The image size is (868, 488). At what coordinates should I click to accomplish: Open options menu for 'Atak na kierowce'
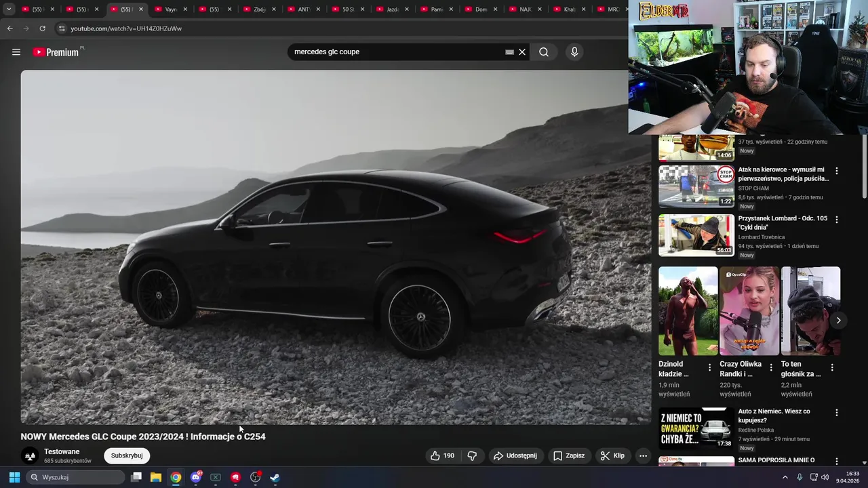click(x=836, y=171)
